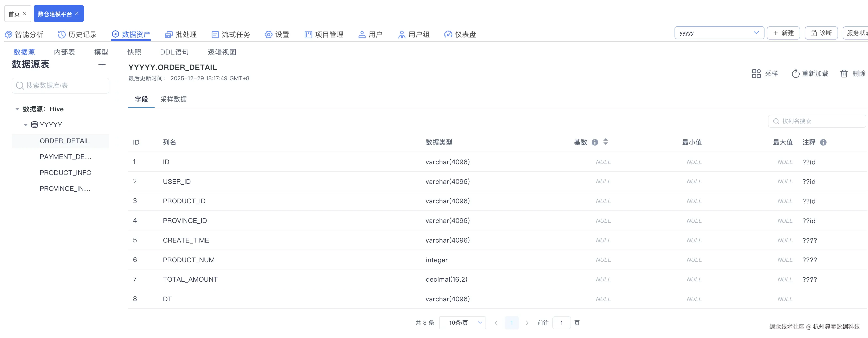Screen dimensions: 868x338
Task: Click the 新建 create new button
Action: coord(783,33)
